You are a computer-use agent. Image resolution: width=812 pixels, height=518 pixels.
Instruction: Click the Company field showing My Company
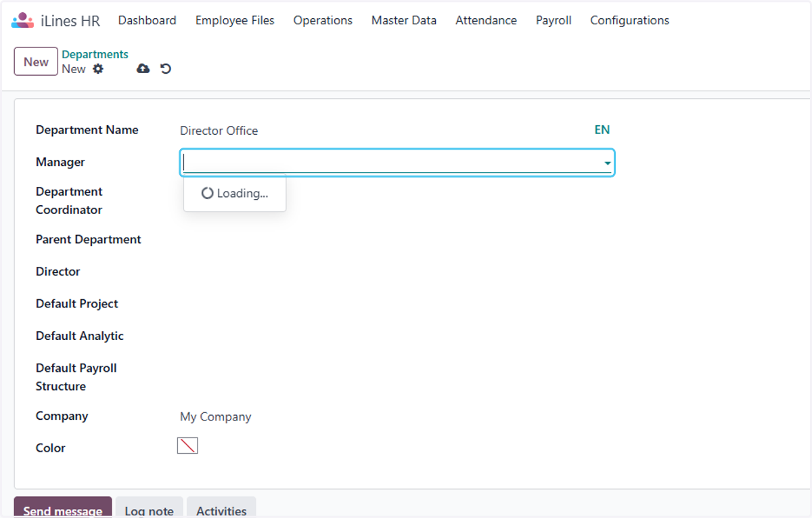[x=215, y=417]
